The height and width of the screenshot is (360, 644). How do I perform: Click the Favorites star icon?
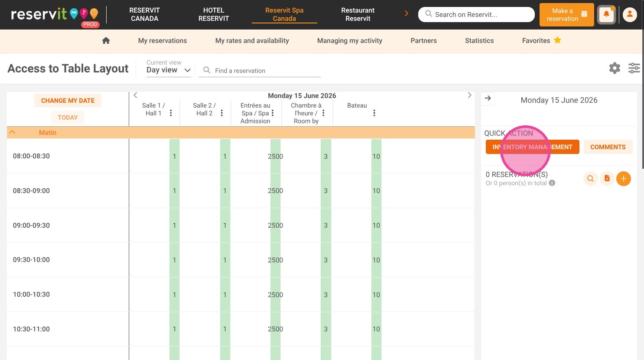coord(557,40)
